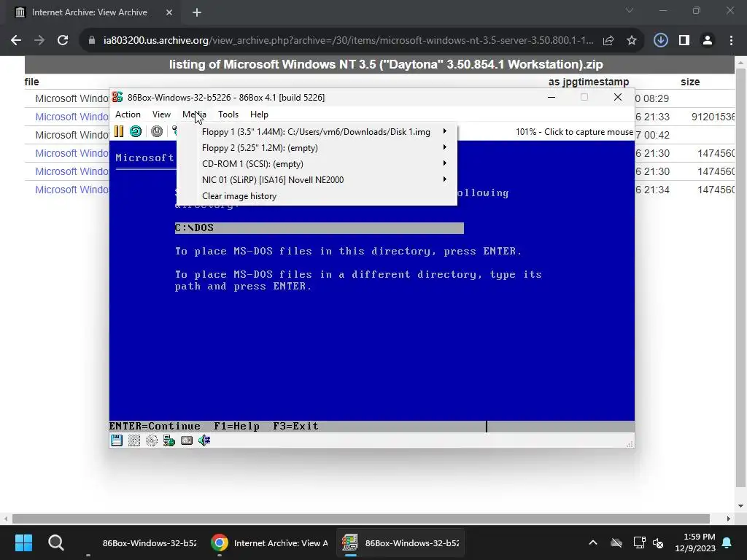Click '101% - Click to capture mouse' status text
747x560 pixels.
(574, 132)
